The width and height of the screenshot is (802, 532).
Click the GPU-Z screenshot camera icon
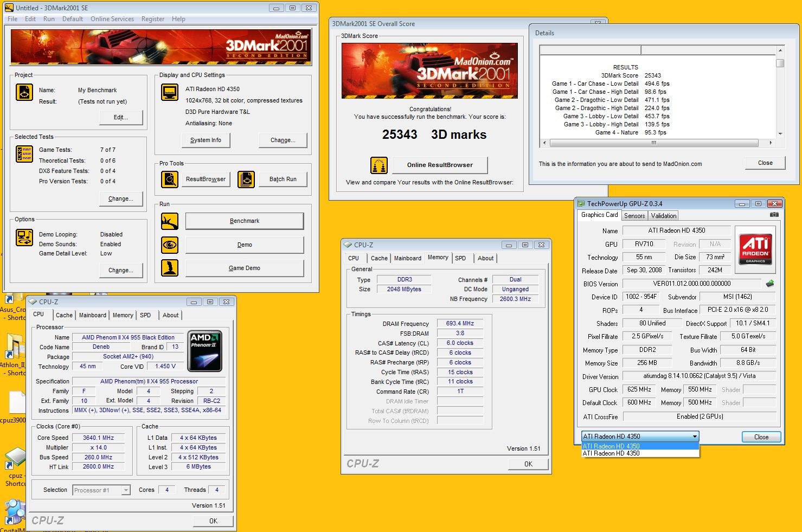point(774,215)
